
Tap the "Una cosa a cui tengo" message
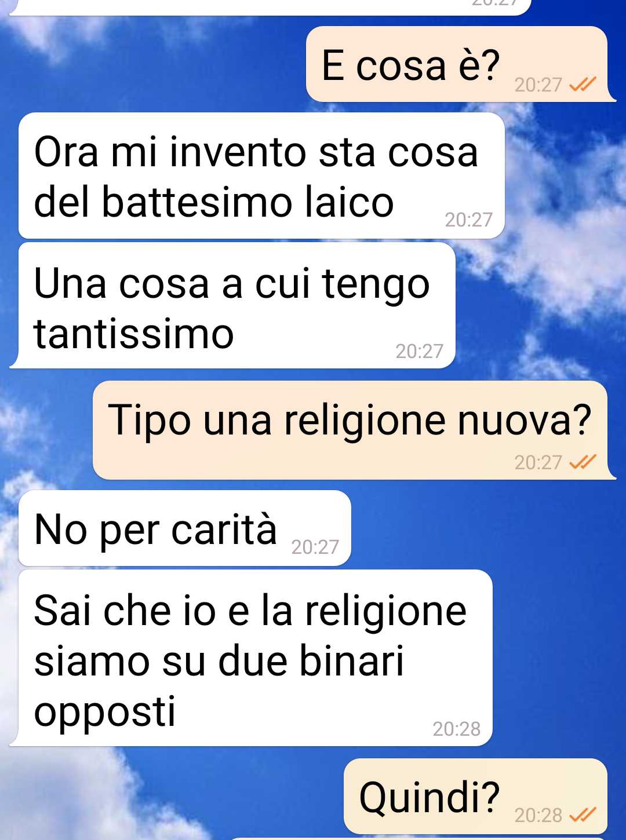pyautogui.click(x=236, y=305)
